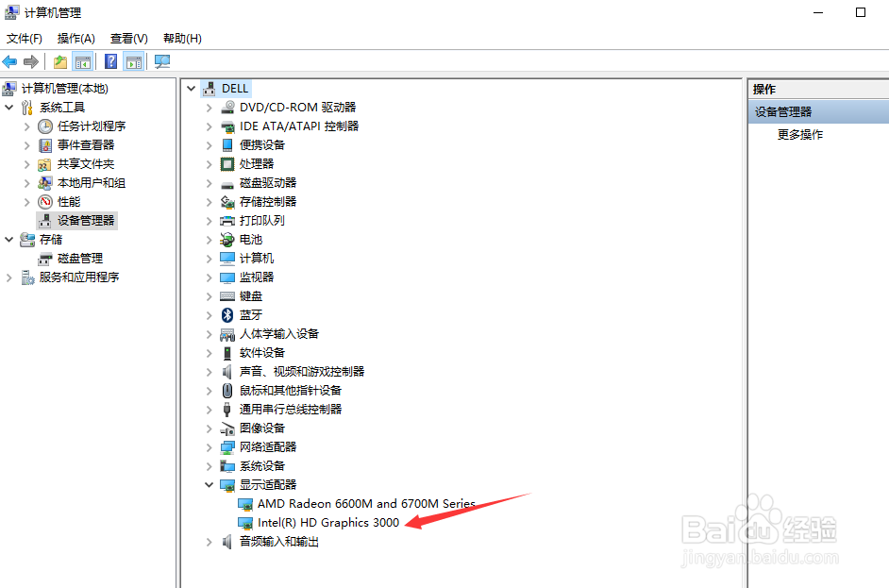Viewport: 889px width, 588px height.
Task: Click the 处理器 processor chip icon
Action: click(227, 164)
